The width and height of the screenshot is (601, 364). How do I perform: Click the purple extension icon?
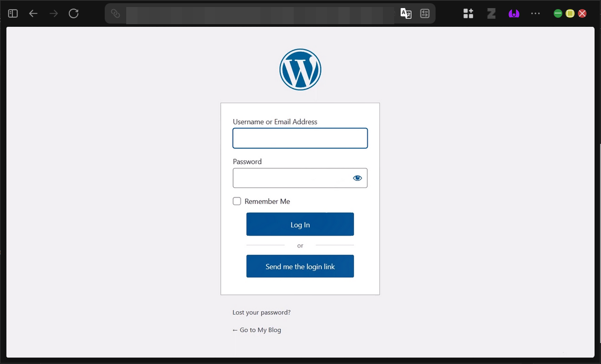click(514, 14)
